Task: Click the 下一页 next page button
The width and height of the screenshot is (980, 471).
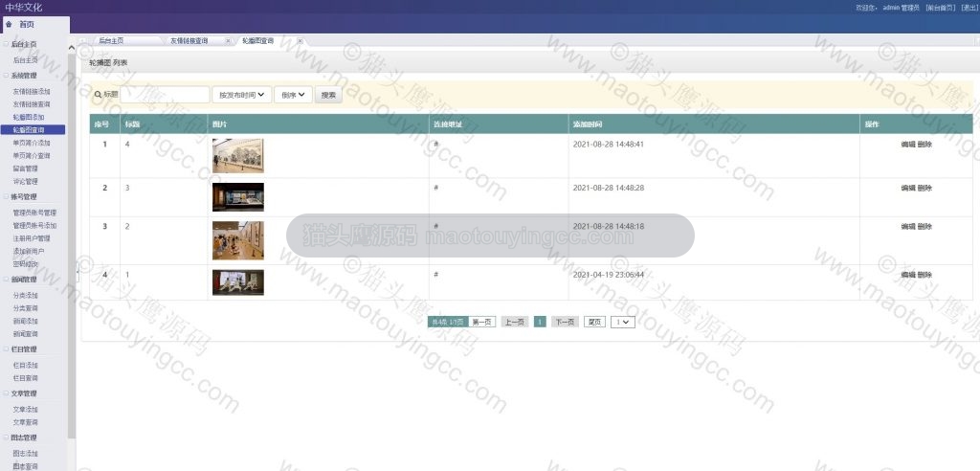Action: pos(565,322)
